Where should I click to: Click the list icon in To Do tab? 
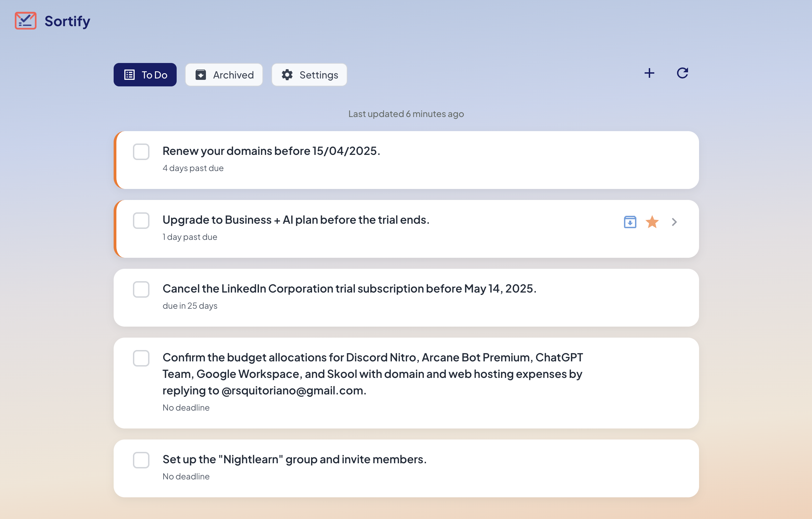coord(129,75)
